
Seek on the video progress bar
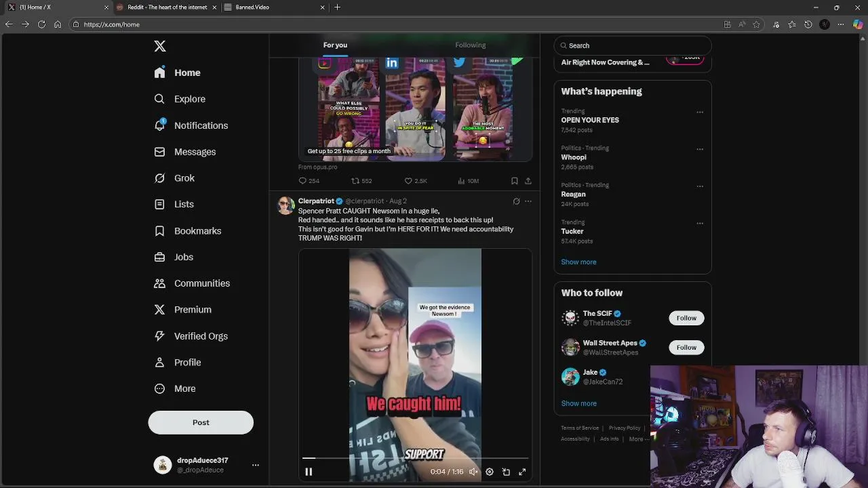click(415, 459)
